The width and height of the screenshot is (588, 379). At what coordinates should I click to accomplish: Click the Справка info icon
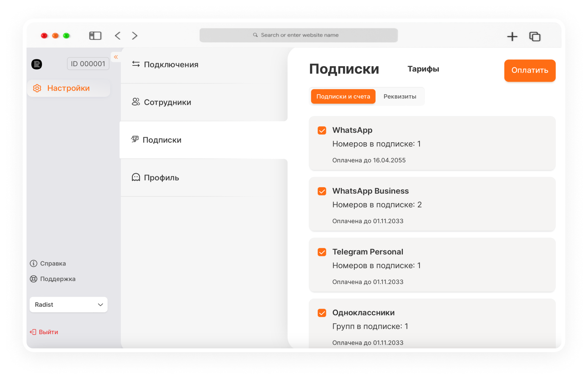point(34,264)
